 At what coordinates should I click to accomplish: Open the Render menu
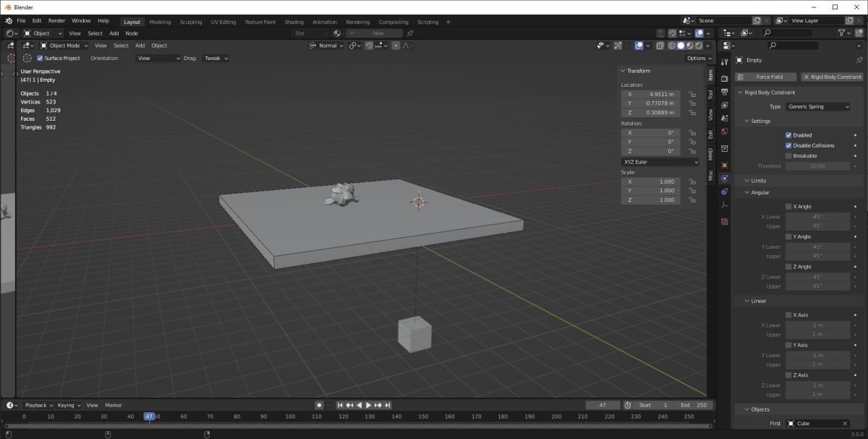tap(56, 21)
